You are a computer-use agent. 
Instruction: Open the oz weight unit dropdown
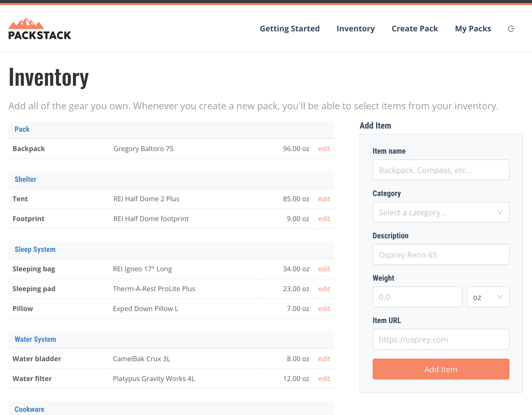[x=488, y=297]
